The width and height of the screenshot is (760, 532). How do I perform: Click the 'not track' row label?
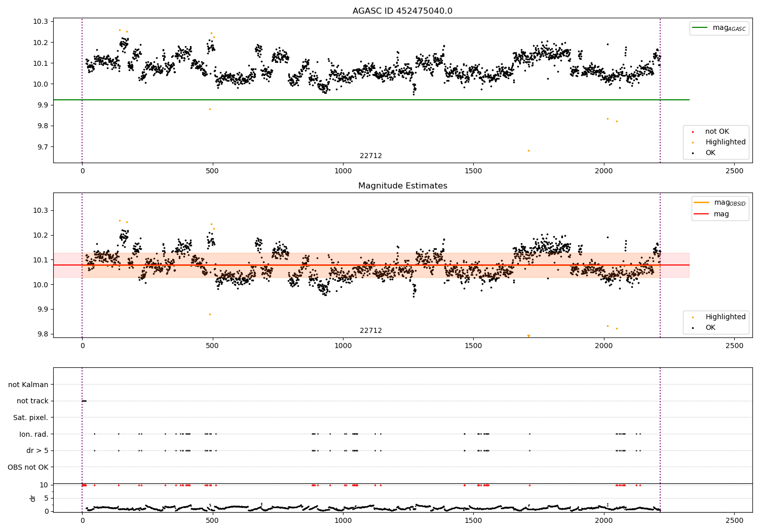(32, 401)
